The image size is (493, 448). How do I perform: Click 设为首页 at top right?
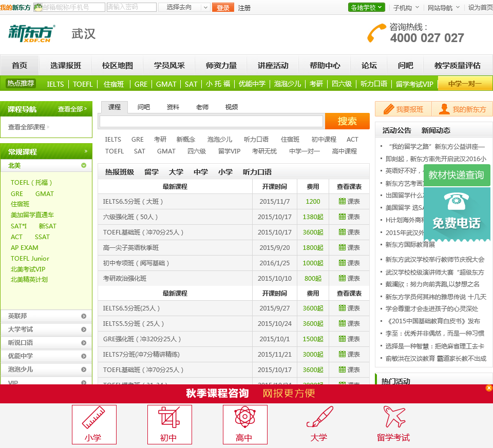click(480, 8)
